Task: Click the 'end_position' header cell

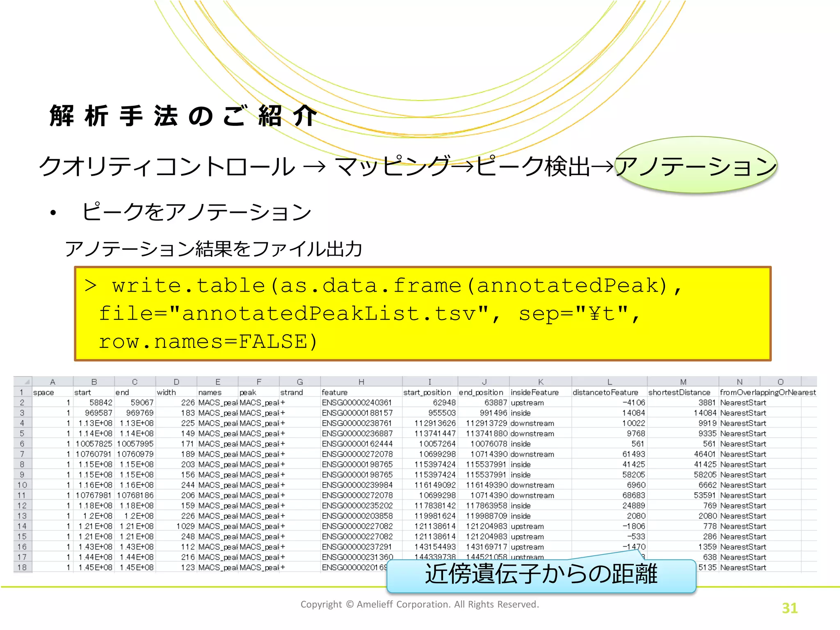Action: pyautogui.click(x=484, y=393)
